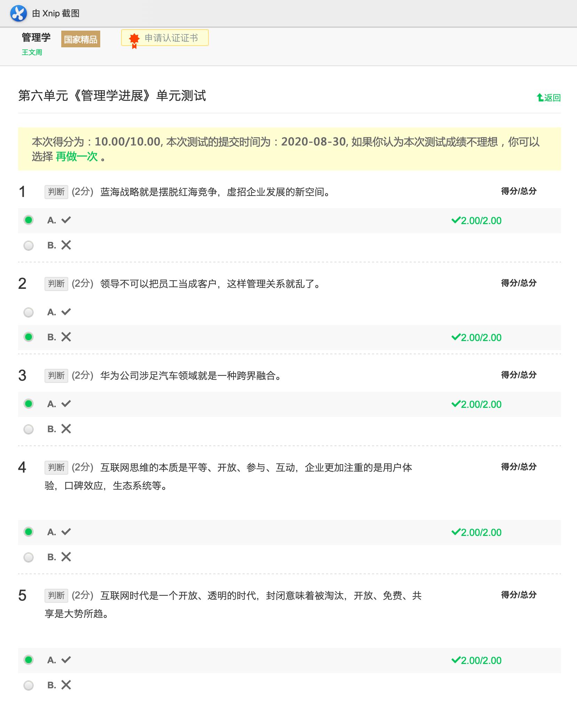
Task: Click question text about 华为公司涉足汽车领域
Action: coord(191,376)
